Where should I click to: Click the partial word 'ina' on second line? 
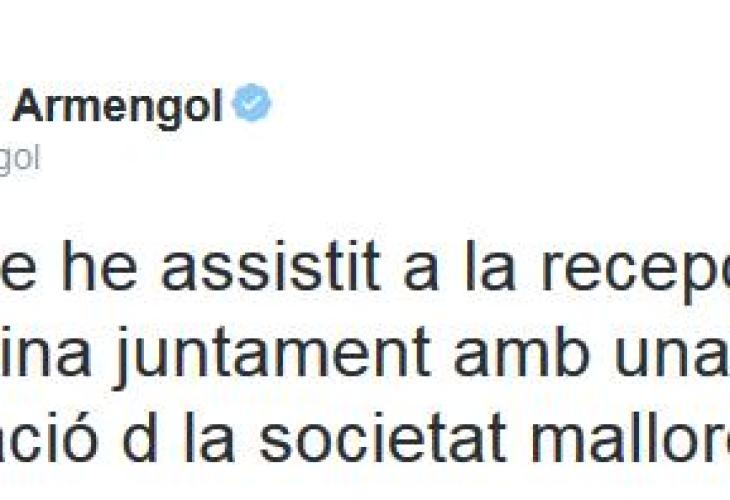click(x=45, y=351)
